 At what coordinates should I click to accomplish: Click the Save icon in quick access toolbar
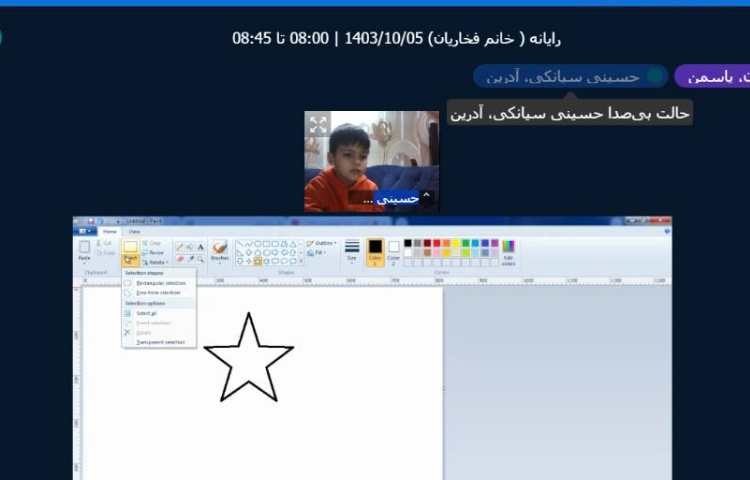point(90,221)
